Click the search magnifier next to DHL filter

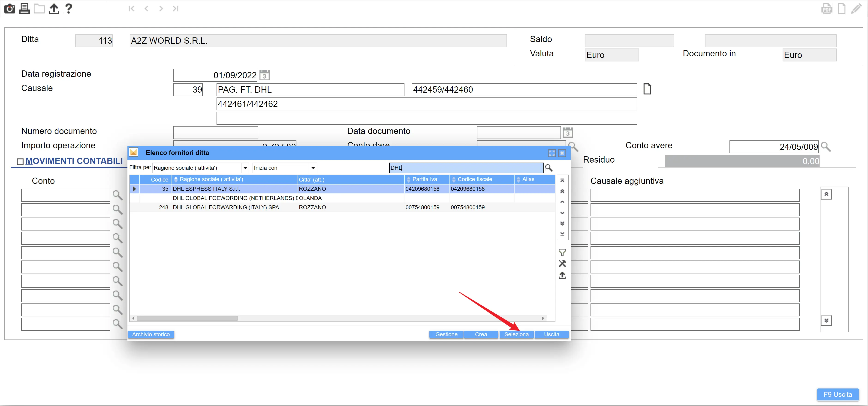pyautogui.click(x=549, y=168)
